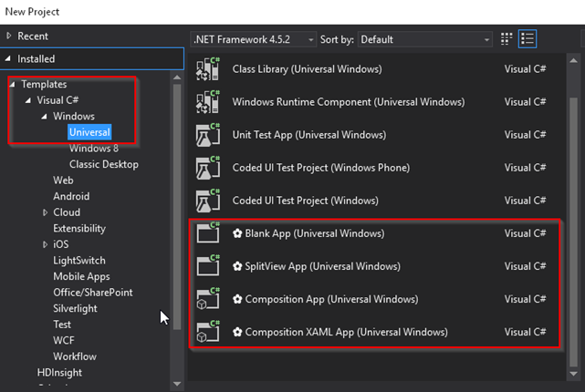Select the Test tree item

pos(62,325)
